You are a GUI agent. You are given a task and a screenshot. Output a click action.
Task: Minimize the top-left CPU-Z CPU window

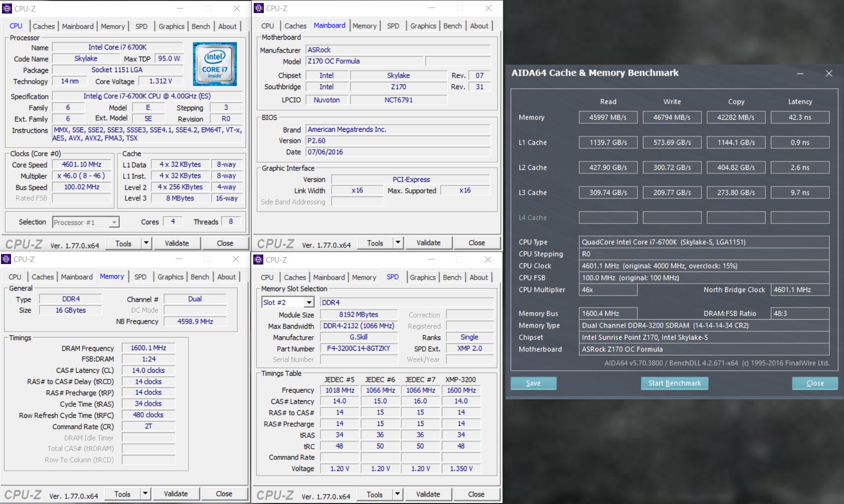181,9
